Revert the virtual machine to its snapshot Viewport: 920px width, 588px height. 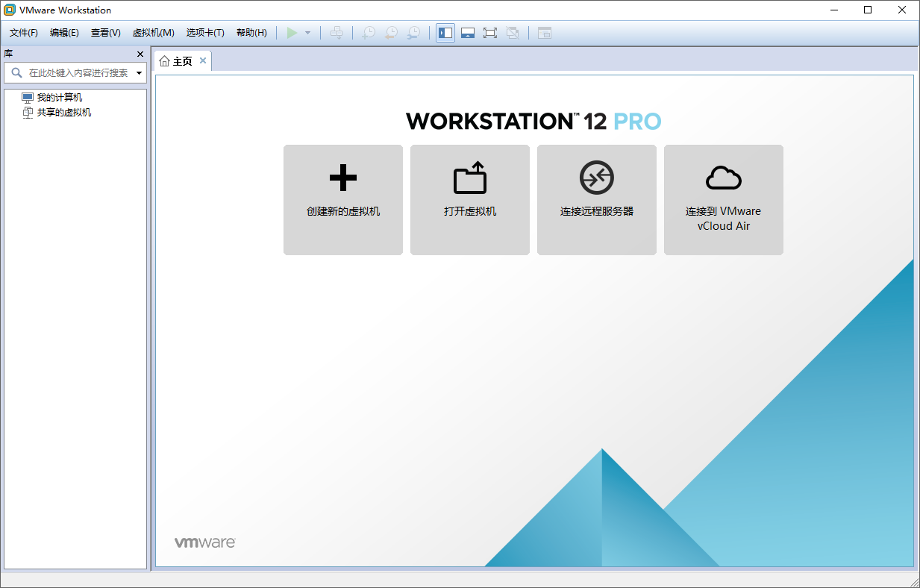[x=391, y=32]
